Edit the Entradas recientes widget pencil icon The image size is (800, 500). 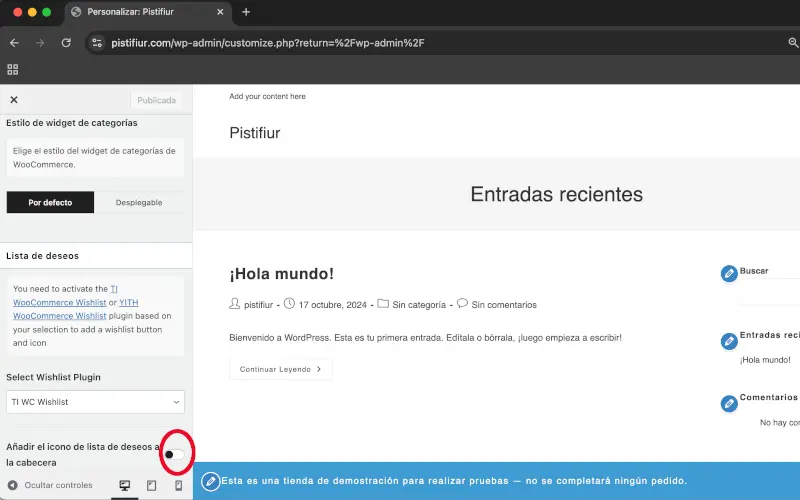point(729,341)
